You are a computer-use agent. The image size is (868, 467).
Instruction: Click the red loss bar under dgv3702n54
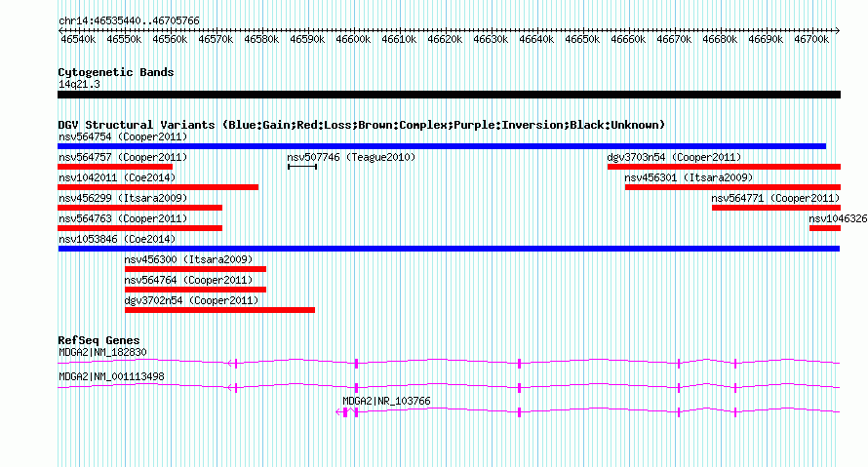point(219,310)
